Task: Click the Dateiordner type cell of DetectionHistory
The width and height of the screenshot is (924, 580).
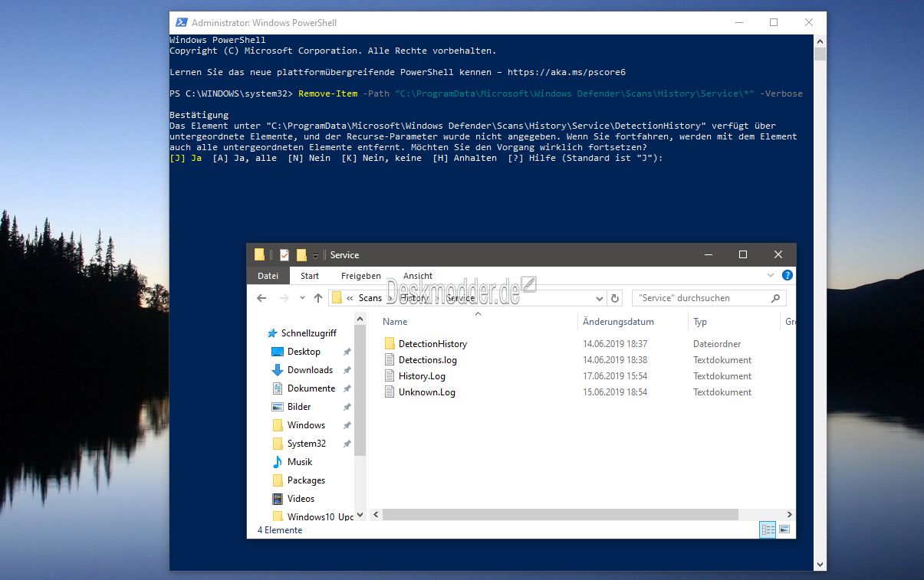Action: [717, 344]
